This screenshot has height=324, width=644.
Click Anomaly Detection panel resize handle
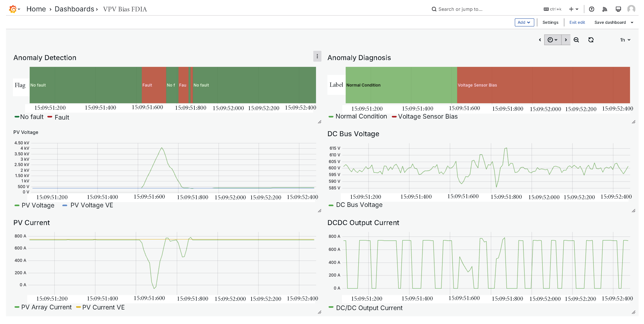coord(319,122)
